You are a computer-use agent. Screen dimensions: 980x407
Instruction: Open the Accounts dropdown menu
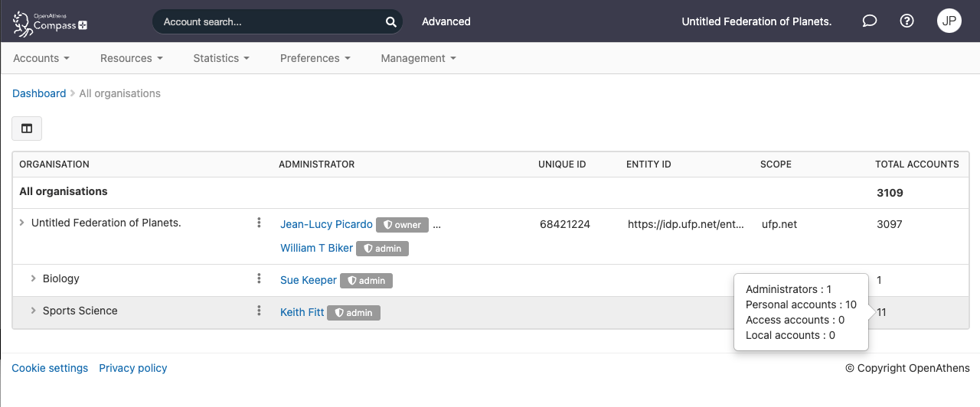41,58
